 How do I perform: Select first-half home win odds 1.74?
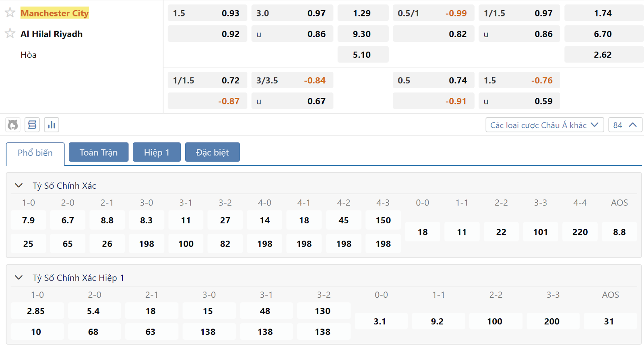coord(604,13)
